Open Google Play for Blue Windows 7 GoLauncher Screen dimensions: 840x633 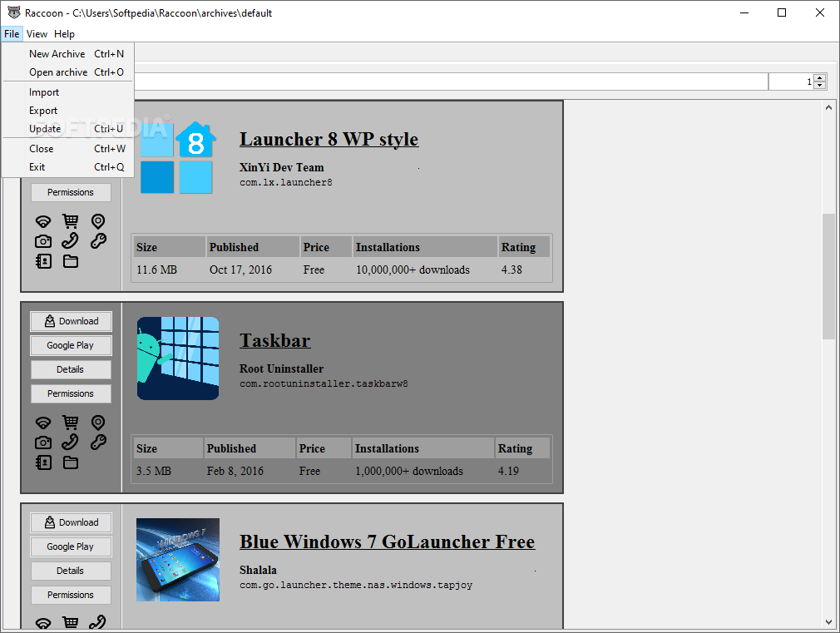(71, 546)
